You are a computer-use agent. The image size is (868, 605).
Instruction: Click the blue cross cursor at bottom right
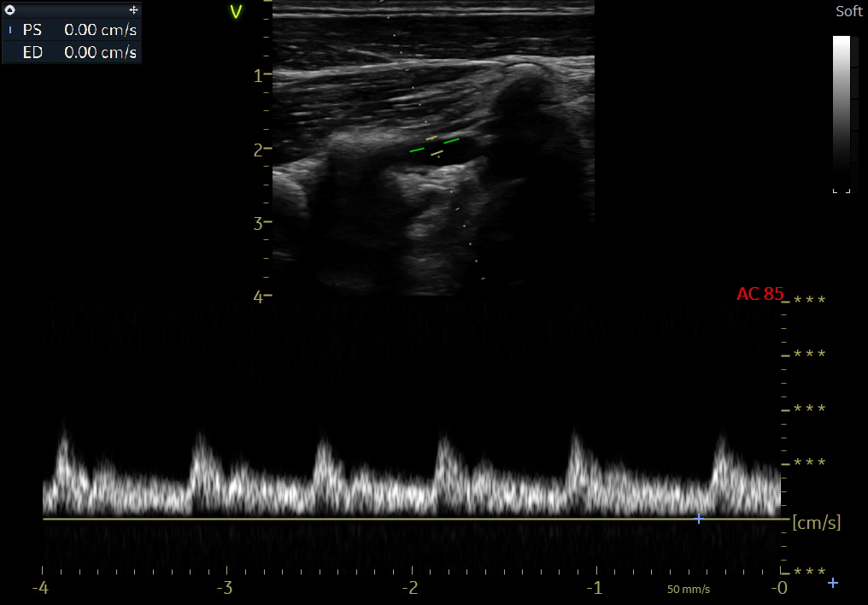click(833, 583)
